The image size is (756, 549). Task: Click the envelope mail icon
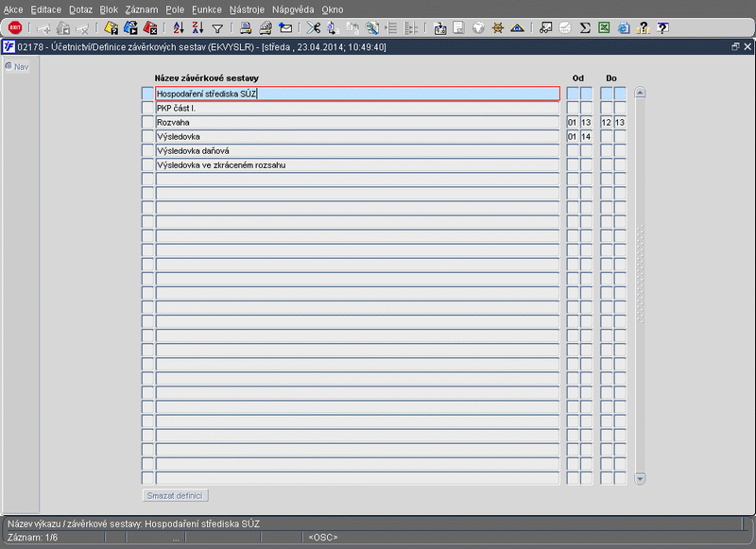pyautogui.click(x=285, y=28)
